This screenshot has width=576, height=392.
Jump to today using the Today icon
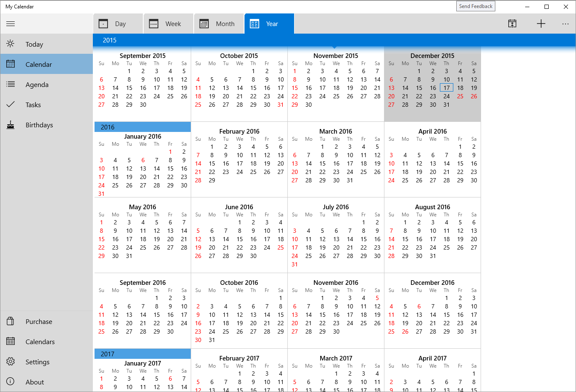34,44
